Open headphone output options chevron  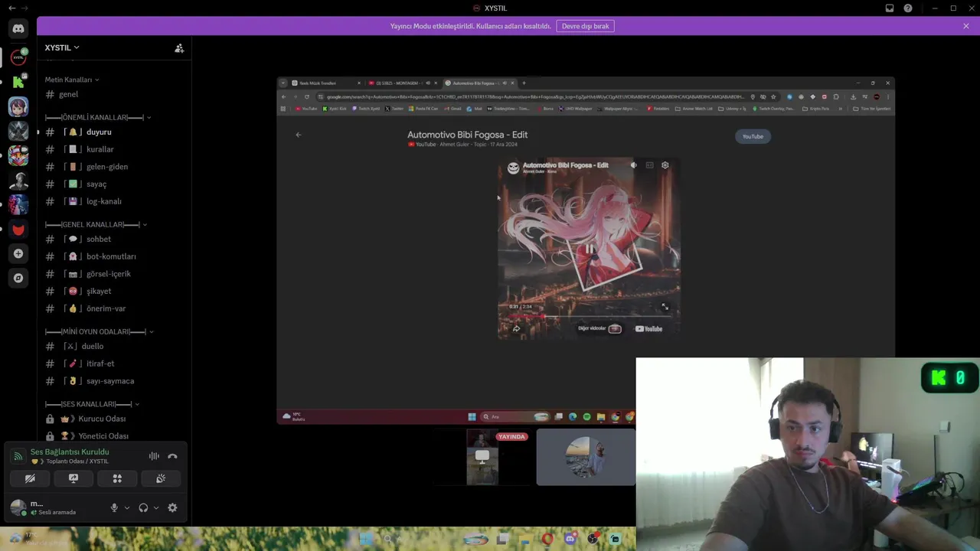156,507
